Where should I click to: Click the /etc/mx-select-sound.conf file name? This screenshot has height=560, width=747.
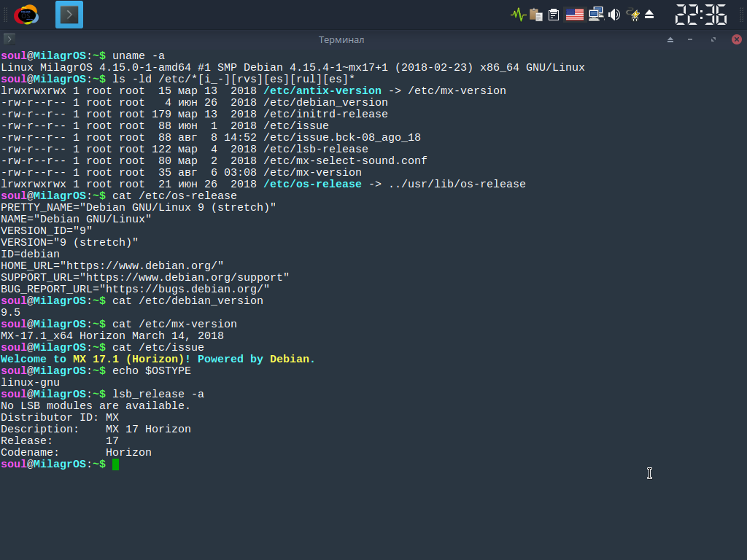point(345,161)
